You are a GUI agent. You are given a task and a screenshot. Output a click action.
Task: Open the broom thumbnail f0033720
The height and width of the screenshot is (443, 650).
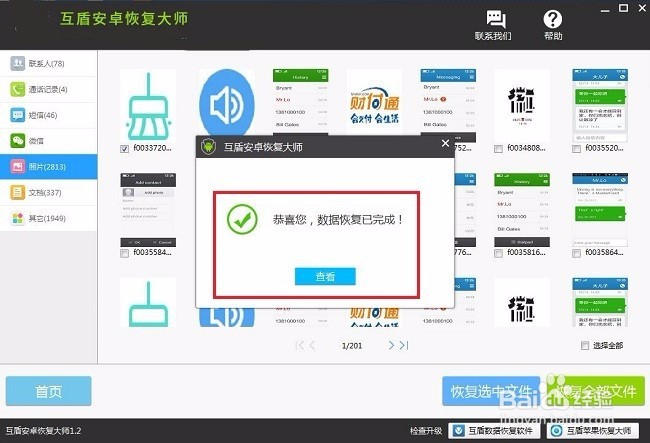point(148,106)
